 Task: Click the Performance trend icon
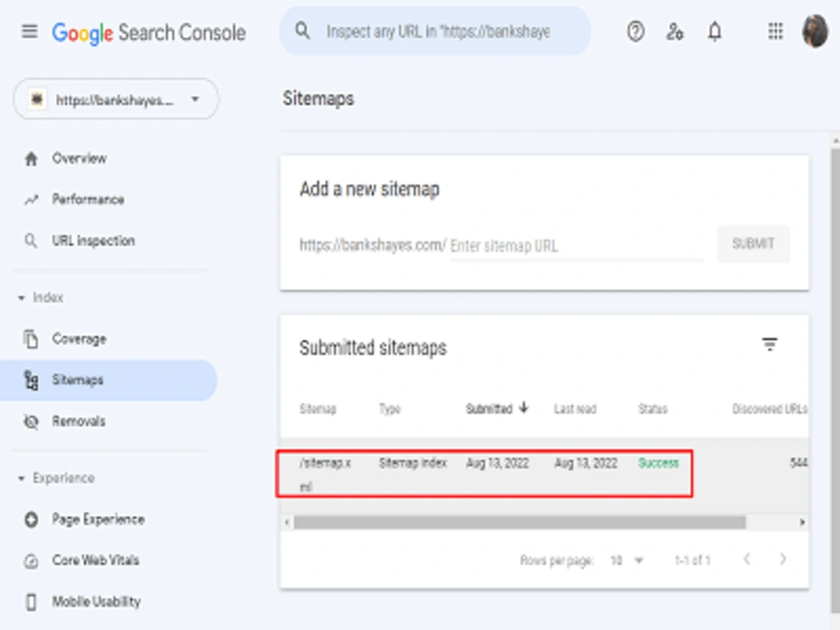click(x=31, y=200)
